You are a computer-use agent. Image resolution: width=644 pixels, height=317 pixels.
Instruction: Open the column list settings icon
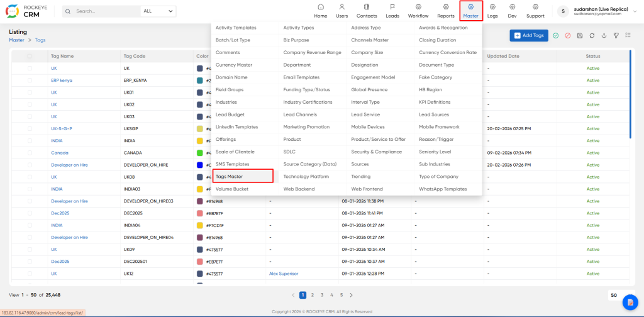coord(628,36)
